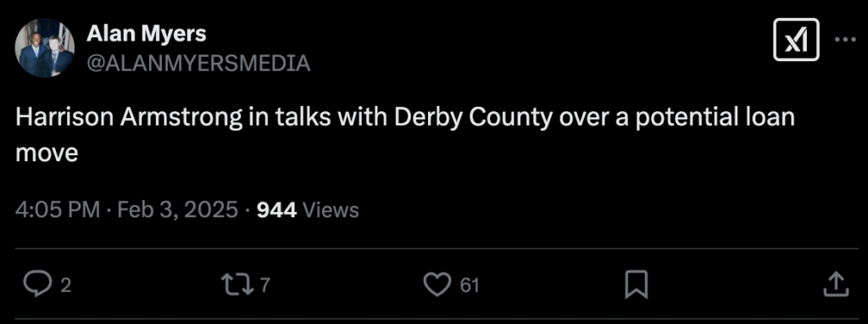Visit the Alan Myers display name link
This screenshot has width=868, height=324.
coord(146,34)
